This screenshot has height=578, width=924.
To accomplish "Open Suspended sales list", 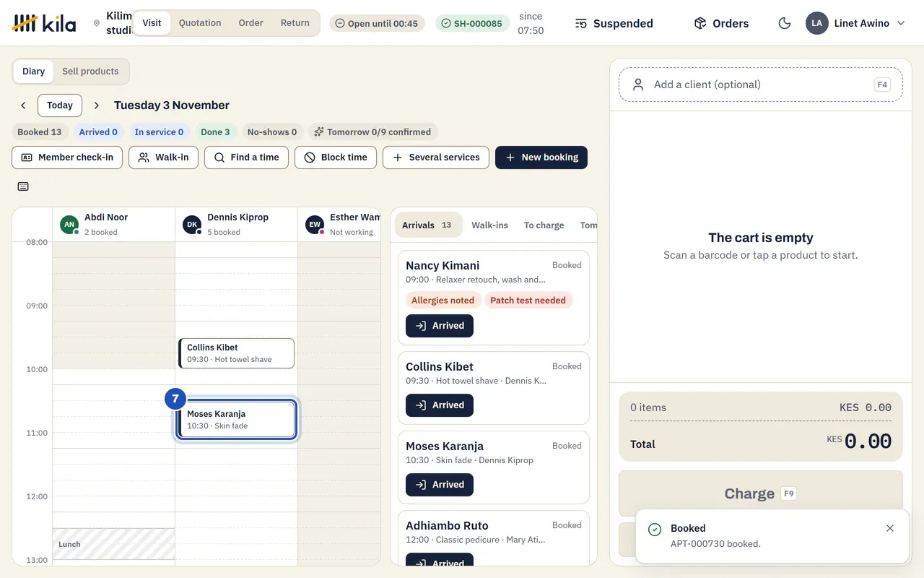I will pos(614,23).
